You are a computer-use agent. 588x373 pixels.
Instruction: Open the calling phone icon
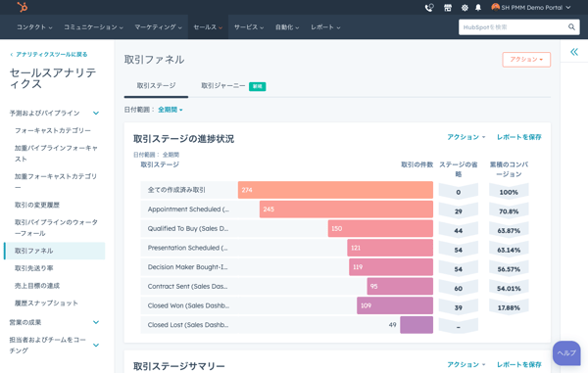(429, 8)
